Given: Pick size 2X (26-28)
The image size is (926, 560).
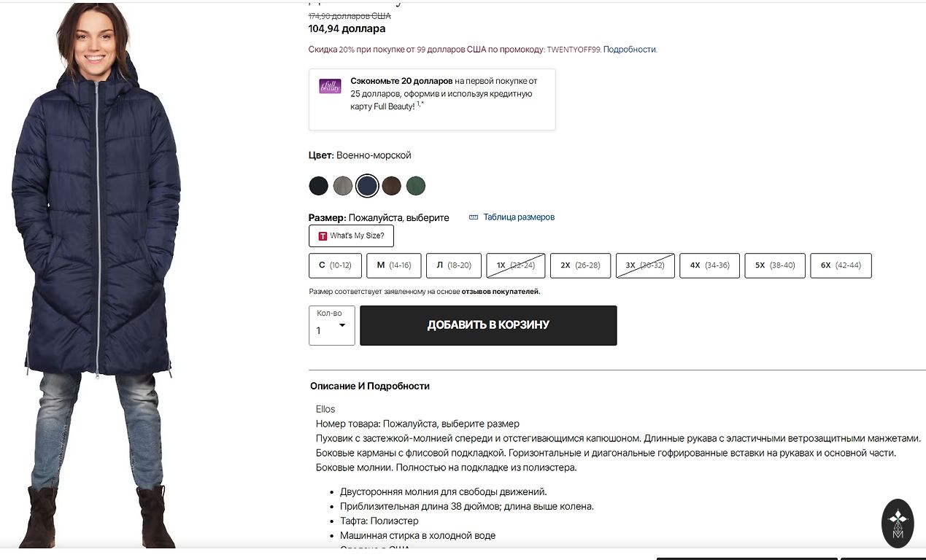Looking at the screenshot, I should (580, 265).
